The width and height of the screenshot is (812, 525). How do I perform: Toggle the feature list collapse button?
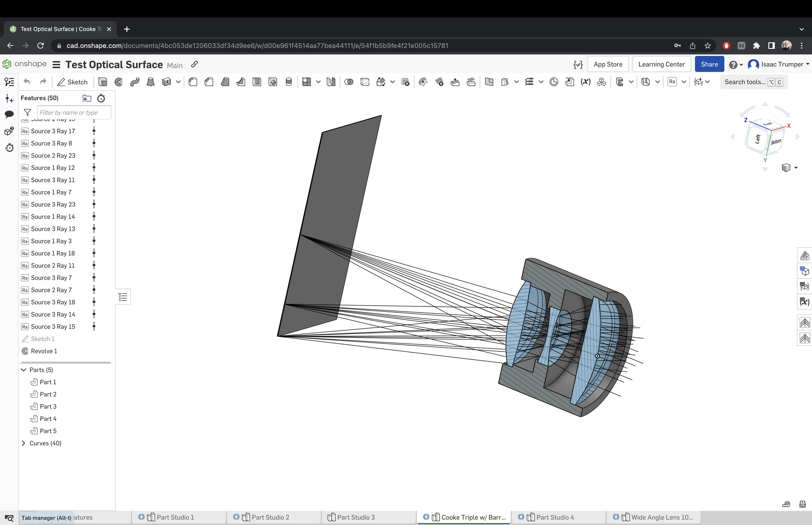click(123, 297)
